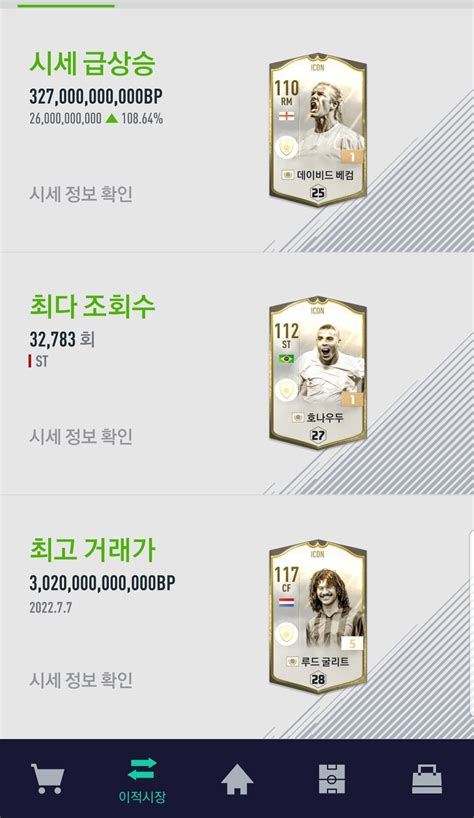Open the briefcase inventory icon
Screen dimensions: 474x818
[427, 779]
